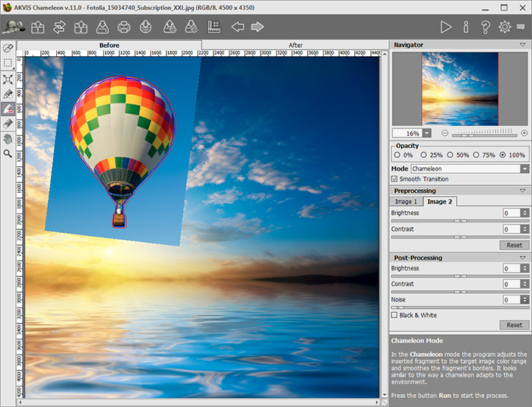Set Opacity to 50%
532x407 pixels.
[450, 155]
